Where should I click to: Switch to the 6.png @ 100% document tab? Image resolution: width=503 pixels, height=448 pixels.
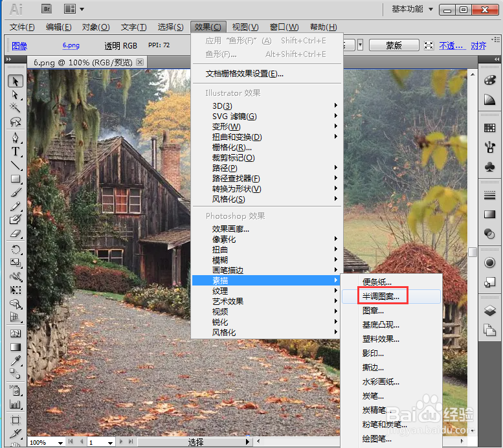[x=83, y=62]
